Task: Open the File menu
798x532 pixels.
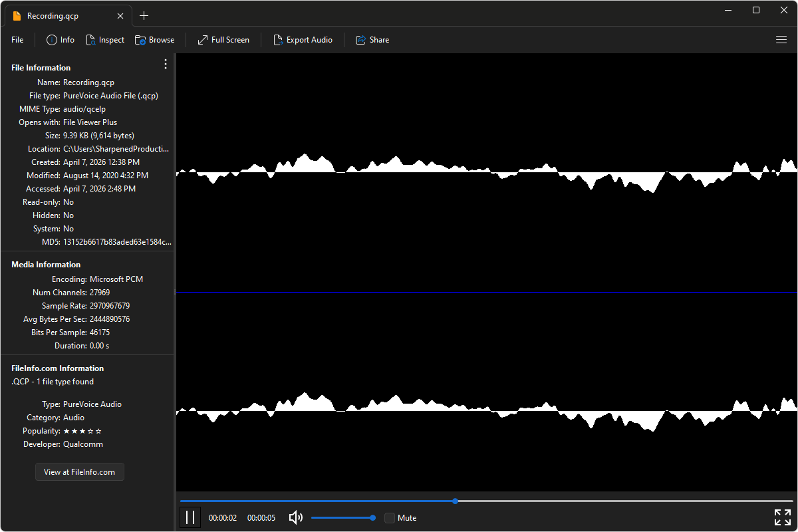Action: [17, 39]
